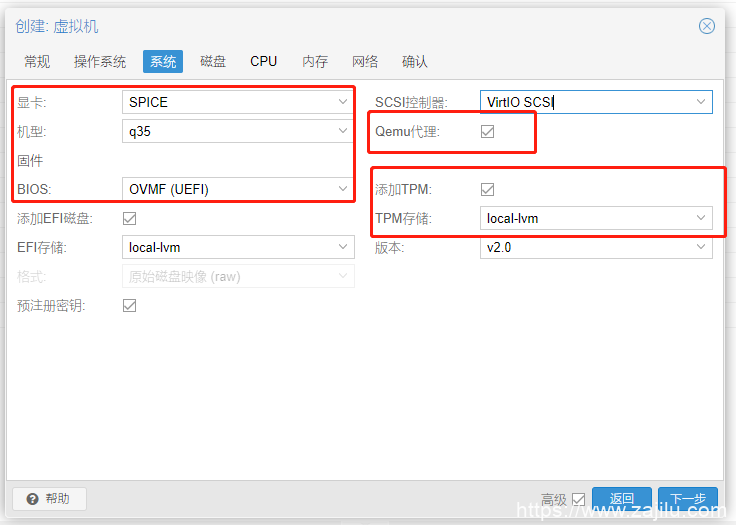Click the 帮助 help button
Viewport: 736px width, 525px height.
[49, 498]
